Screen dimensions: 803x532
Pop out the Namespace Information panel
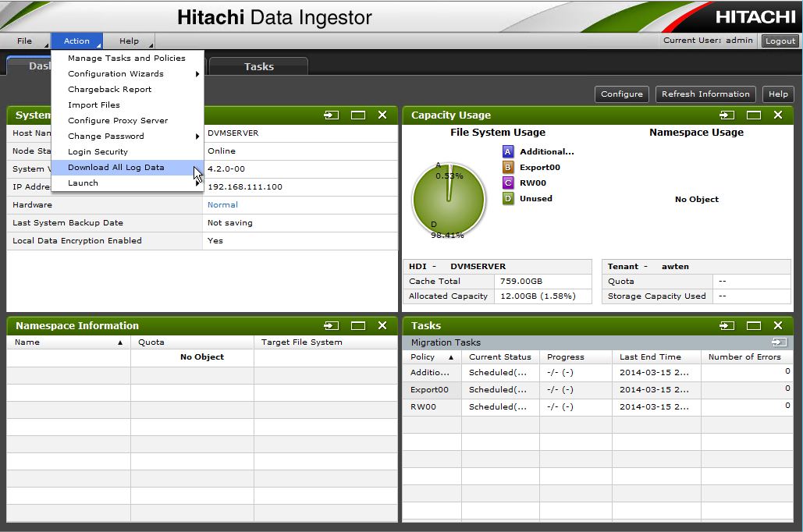332,325
